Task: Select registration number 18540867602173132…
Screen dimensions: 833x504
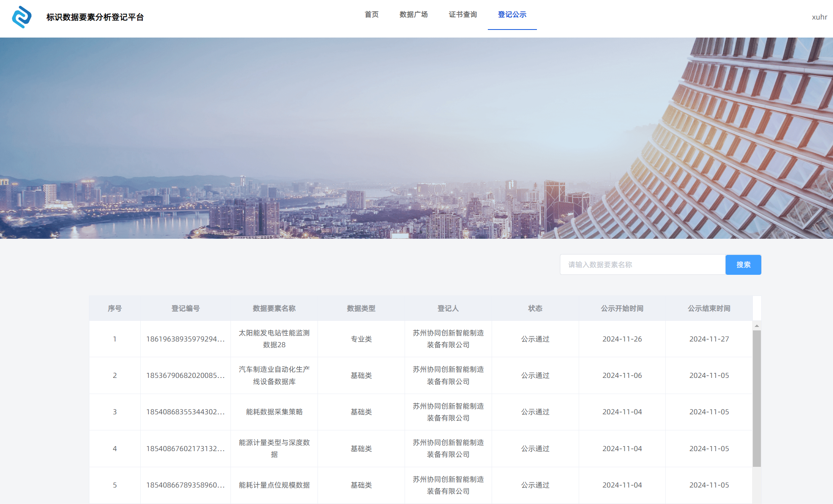Action: coord(186,448)
